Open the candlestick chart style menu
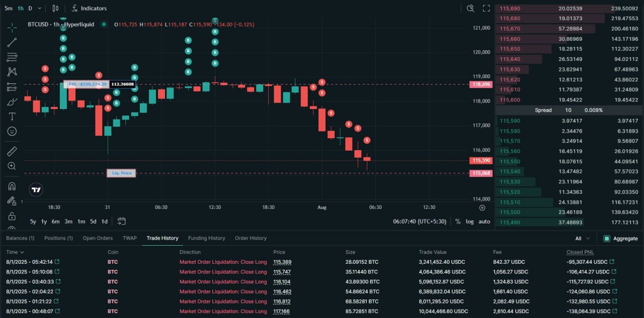The width and height of the screenshot is (644, 318). point(55,9)
